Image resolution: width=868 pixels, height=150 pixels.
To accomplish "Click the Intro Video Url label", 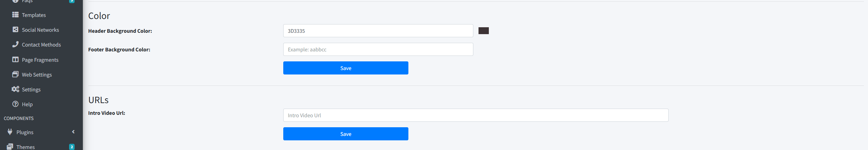I will coord(107,113).
